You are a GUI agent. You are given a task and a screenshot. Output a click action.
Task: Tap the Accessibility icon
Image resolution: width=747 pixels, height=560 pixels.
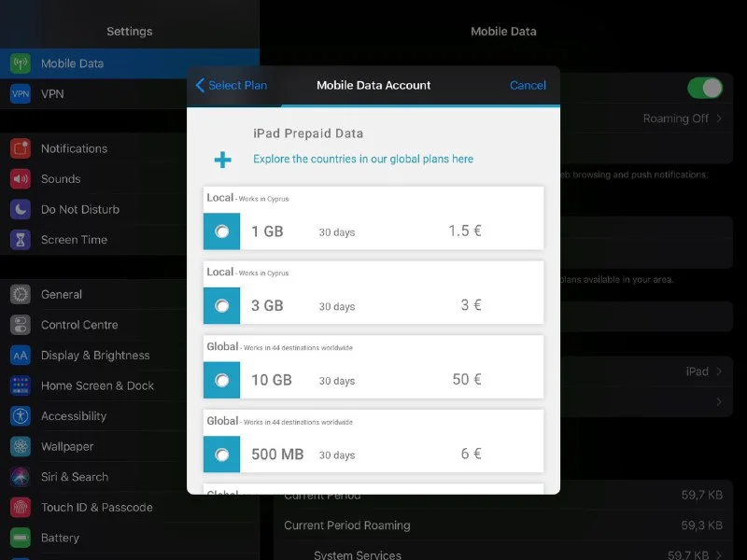point(21,416)
